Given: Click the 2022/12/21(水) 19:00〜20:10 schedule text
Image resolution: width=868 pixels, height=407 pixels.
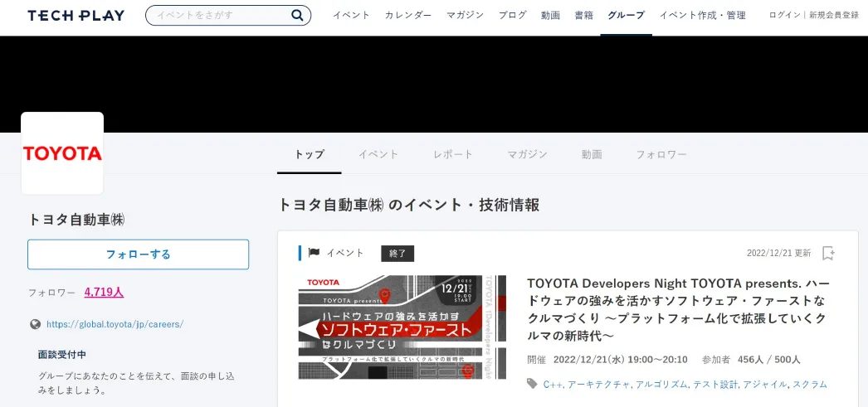Looking at the screenshot, I should (x=621, y=360).
